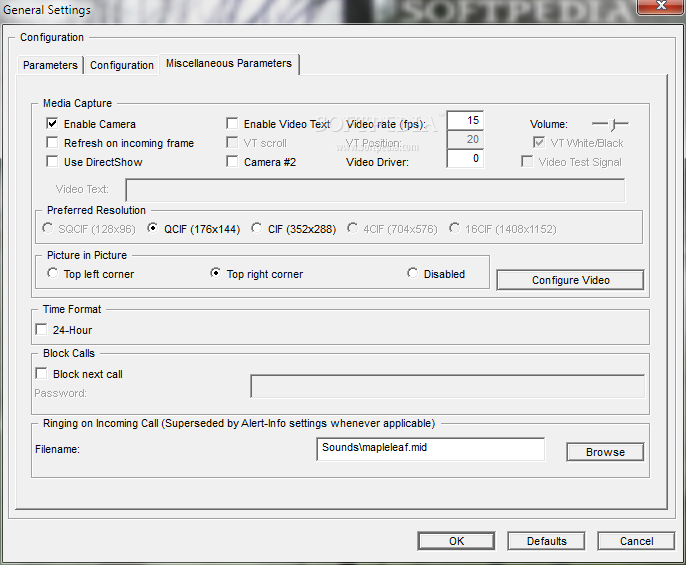Click the Video rate fps field
The image size is (686, 565).
[465, 120]
